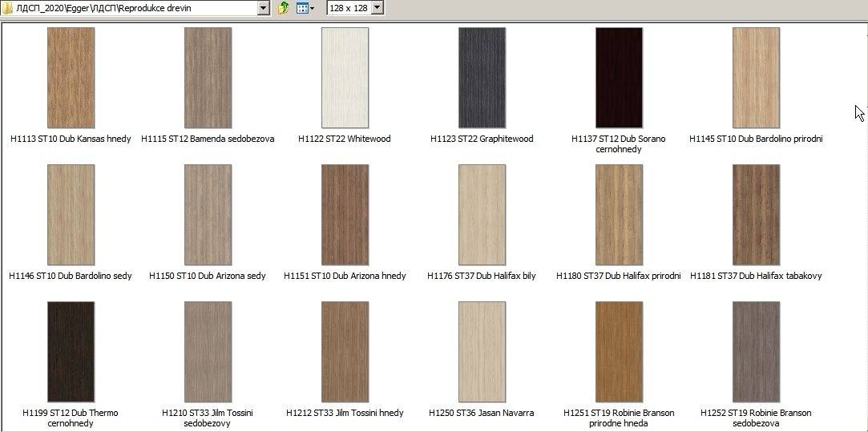
Task: Pick the H1122 Whitewood texture thumbnail
Action: [345, 78]
